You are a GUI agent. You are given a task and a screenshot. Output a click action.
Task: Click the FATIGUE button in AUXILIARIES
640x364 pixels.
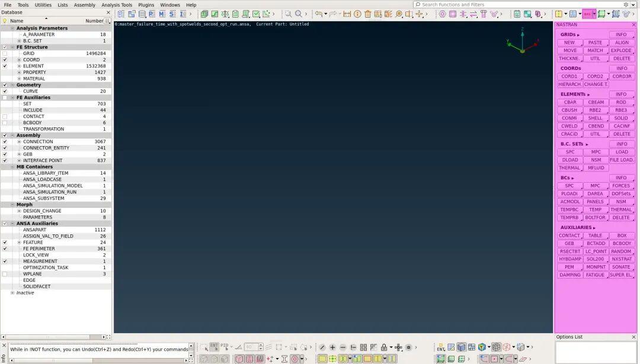click(x=595, y=275)
